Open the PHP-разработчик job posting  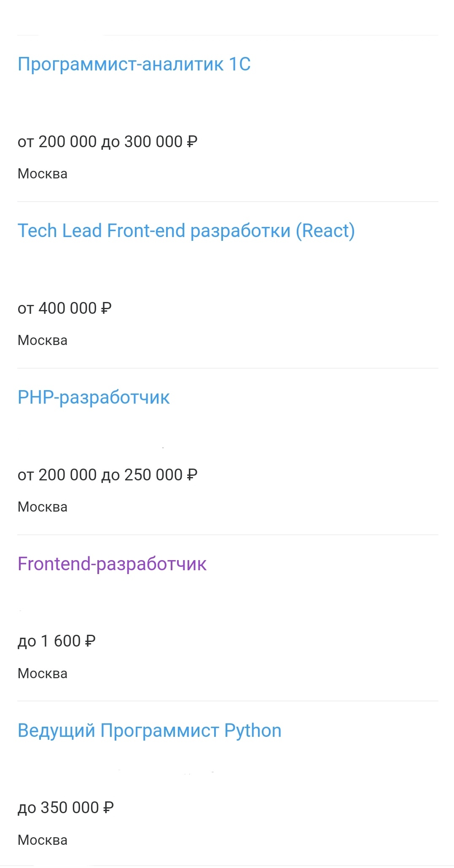(x=94, y=397)
